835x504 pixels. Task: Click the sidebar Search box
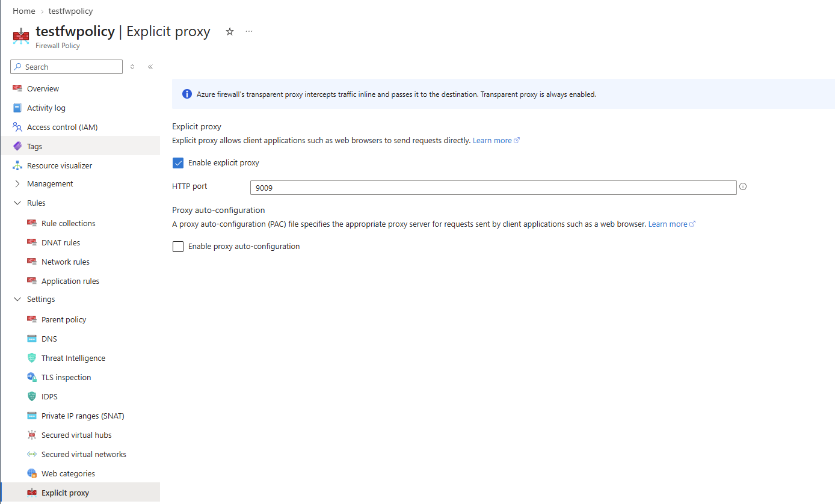66,67
